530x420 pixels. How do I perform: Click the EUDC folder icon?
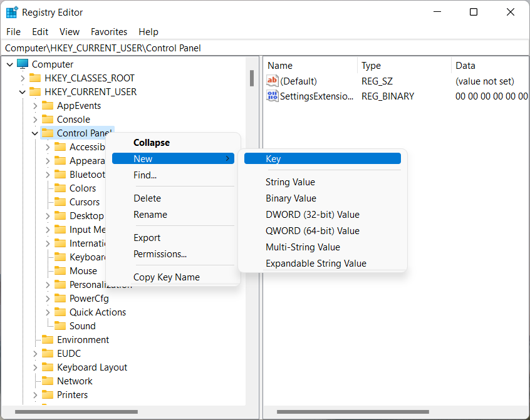[48, 354]
